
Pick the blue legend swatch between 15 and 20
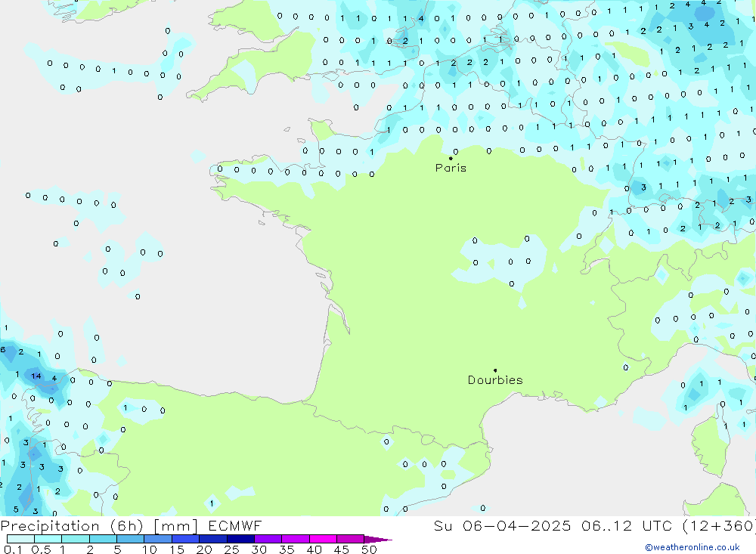tap(186, 539)
